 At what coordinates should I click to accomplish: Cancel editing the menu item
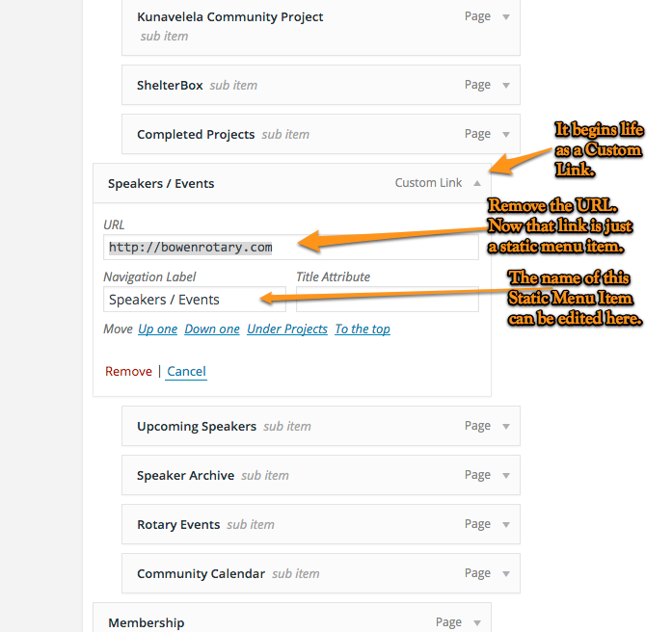point(186,372)
